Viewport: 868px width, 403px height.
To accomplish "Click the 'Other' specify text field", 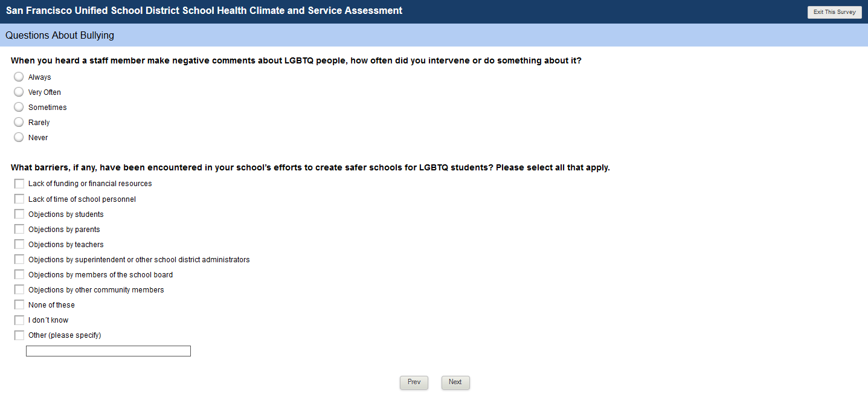I will tap(108, 351).
